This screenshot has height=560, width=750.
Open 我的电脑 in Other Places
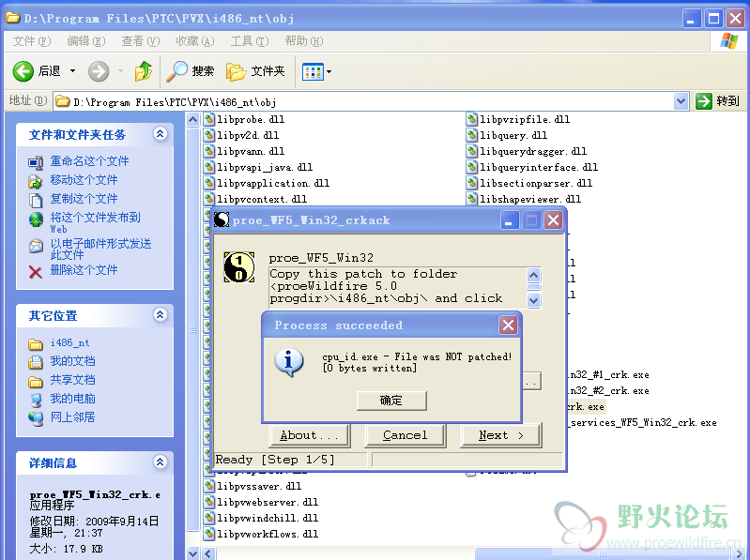(72, 399)
